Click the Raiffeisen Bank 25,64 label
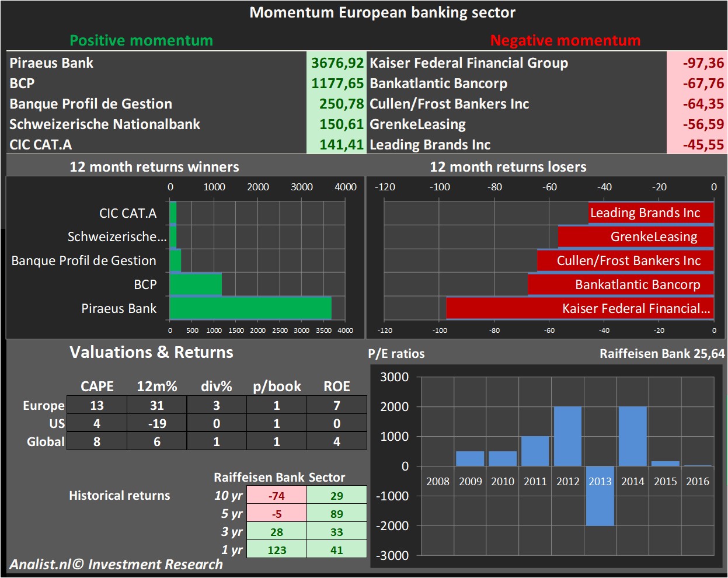 point(662,353)
